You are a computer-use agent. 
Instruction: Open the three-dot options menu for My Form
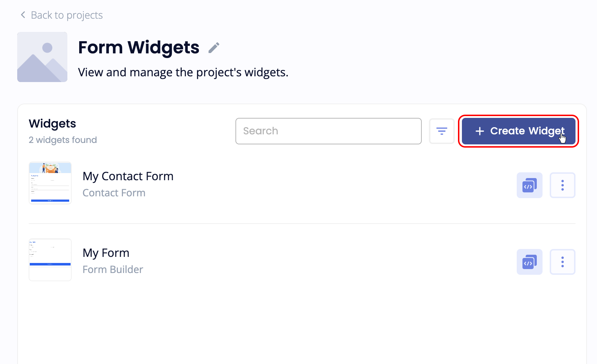pos(562,262)
